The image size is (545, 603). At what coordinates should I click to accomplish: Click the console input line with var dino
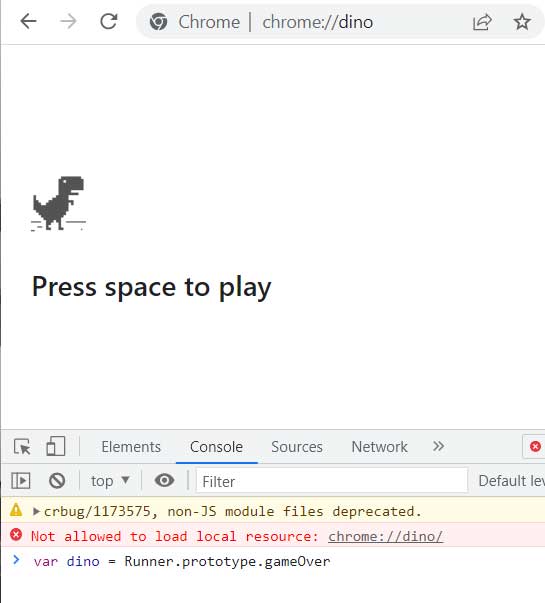click(x=182, y=561)
